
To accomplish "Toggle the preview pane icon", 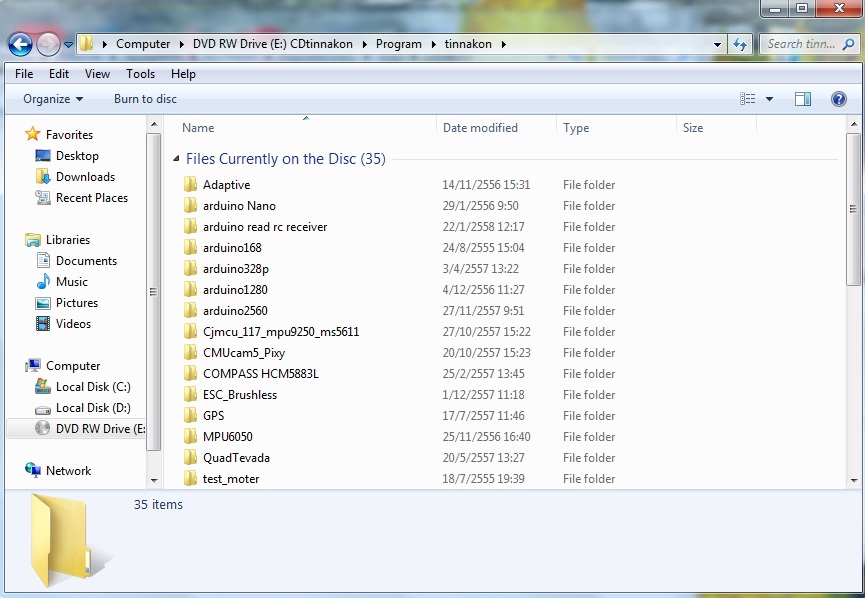I will [803, 99].
